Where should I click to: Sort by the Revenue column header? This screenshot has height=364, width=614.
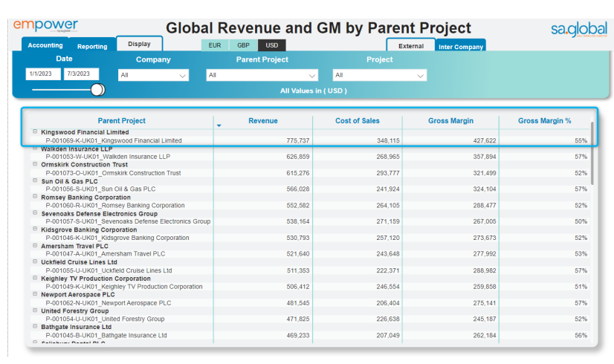point(262,121)
